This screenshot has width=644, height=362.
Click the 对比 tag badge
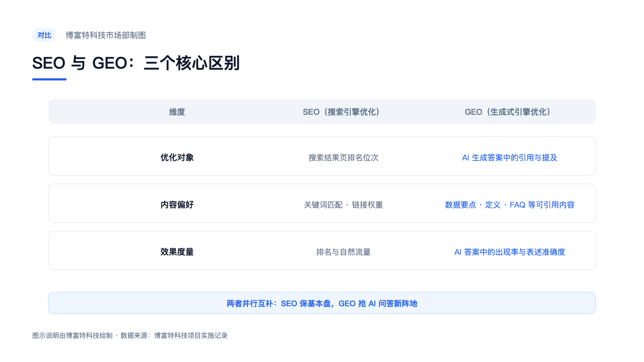coord(45,35)
